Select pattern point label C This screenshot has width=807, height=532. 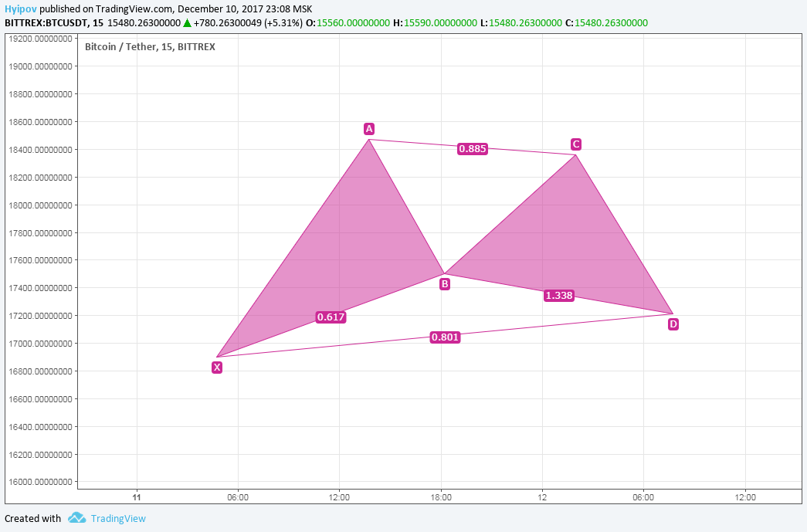576,144
